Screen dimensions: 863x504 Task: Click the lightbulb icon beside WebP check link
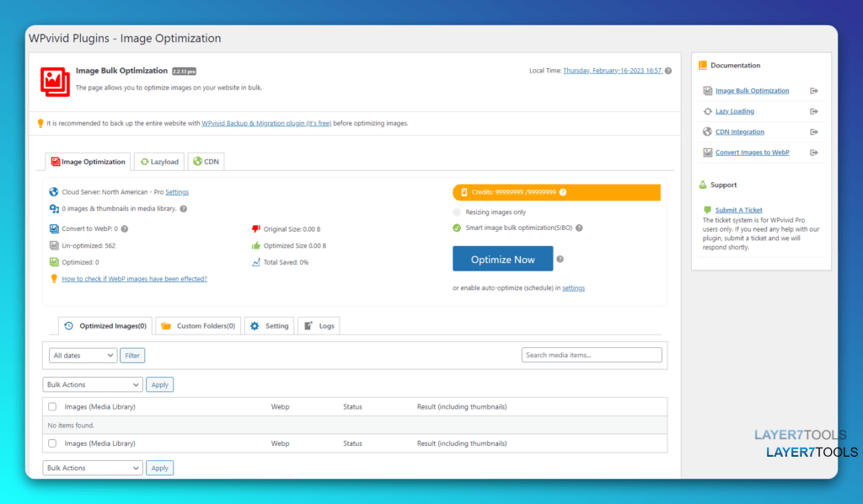click(x=54, y=279)
